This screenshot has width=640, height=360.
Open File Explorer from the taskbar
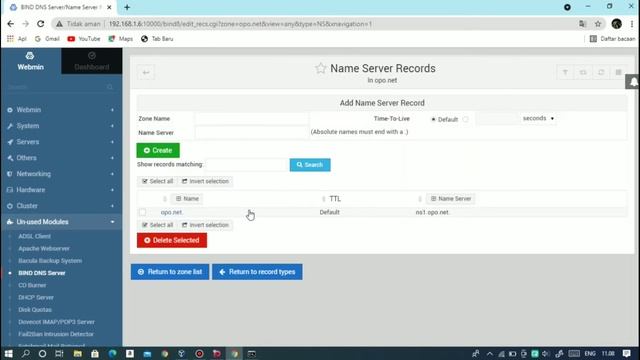point(78,353)
